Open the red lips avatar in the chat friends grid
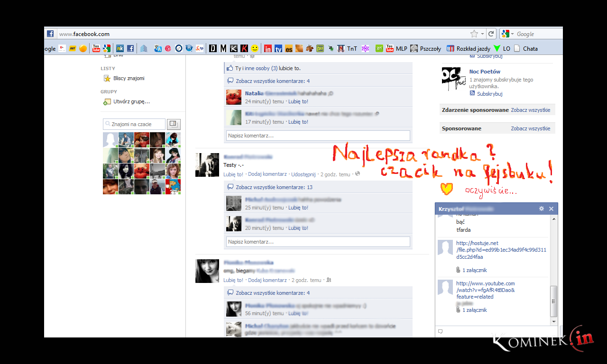 pyautogui.click(x=141, y=171)
